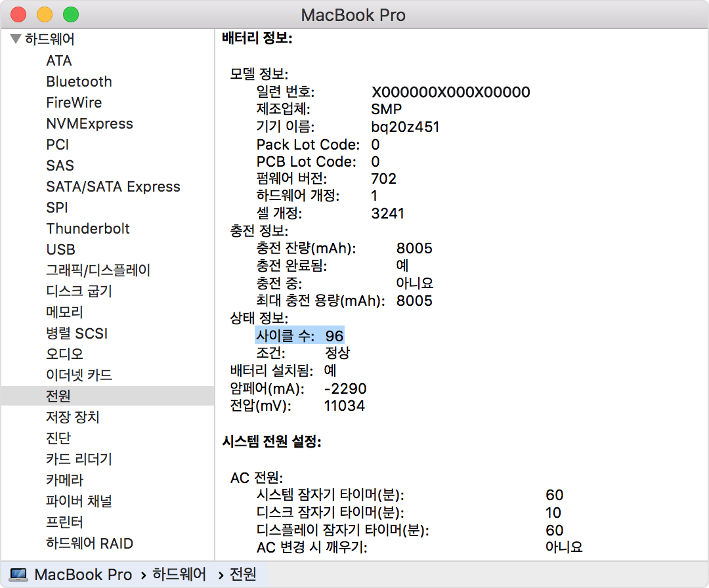Click the 제조업체 value SMP

tap(387, 110)
